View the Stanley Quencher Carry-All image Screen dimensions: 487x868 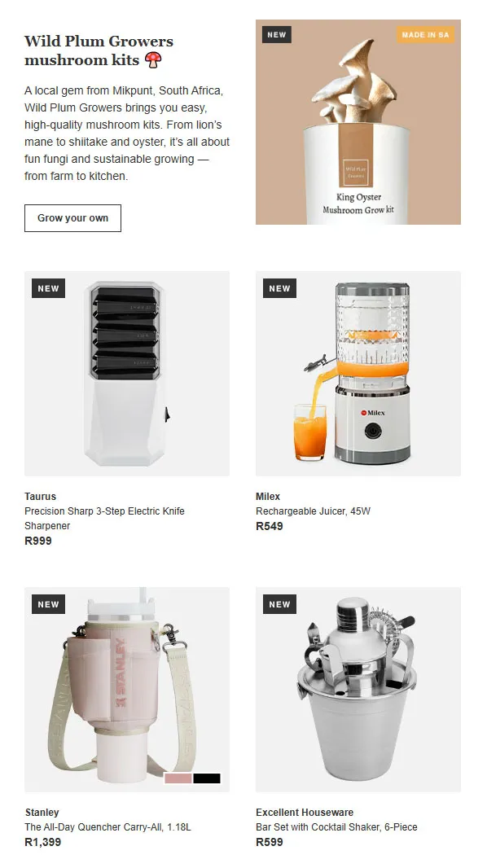point(127,690)
